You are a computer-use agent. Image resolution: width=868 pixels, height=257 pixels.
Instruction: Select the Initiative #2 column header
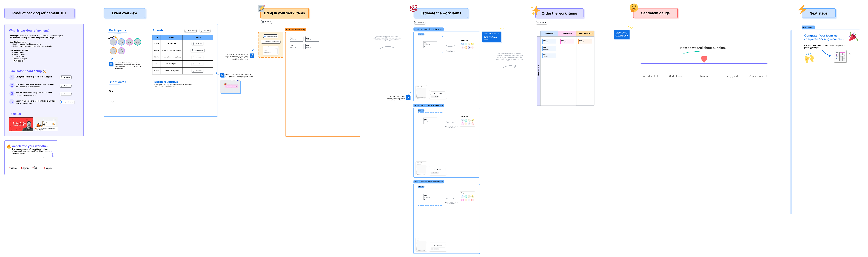pyautogui.click(x=567, y=33)
